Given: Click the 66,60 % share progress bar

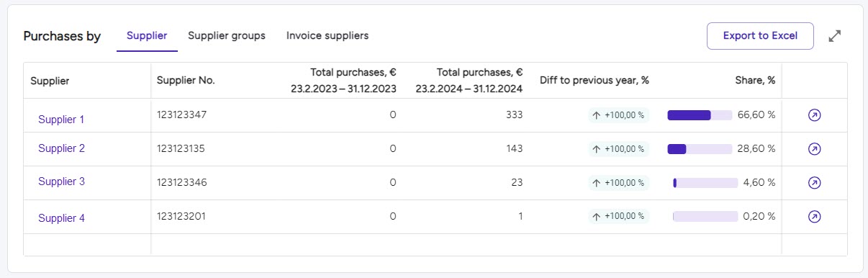Looking at the screenshot, I should click(700, 115).
